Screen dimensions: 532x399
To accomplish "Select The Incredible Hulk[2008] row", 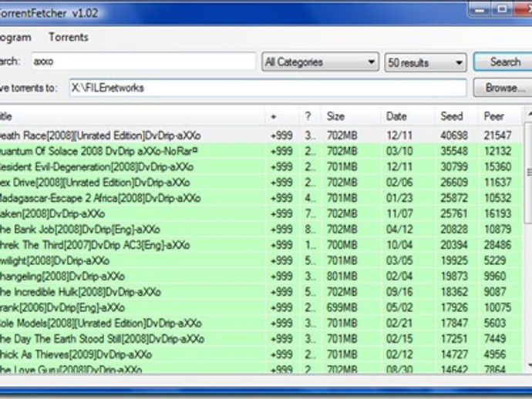I will point(261,291).
